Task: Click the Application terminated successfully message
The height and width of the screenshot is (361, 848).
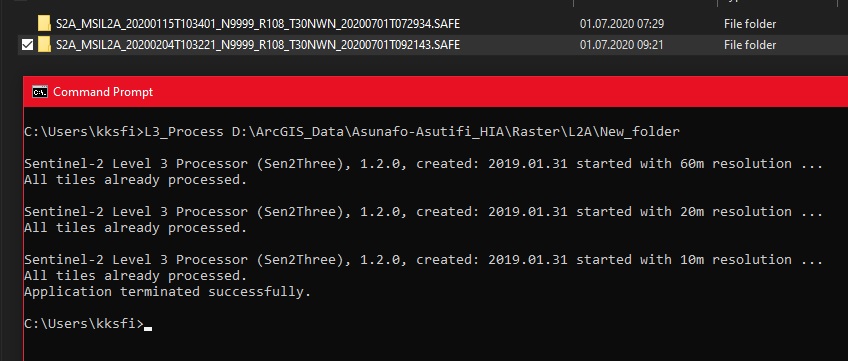Action: coord(168,292)
